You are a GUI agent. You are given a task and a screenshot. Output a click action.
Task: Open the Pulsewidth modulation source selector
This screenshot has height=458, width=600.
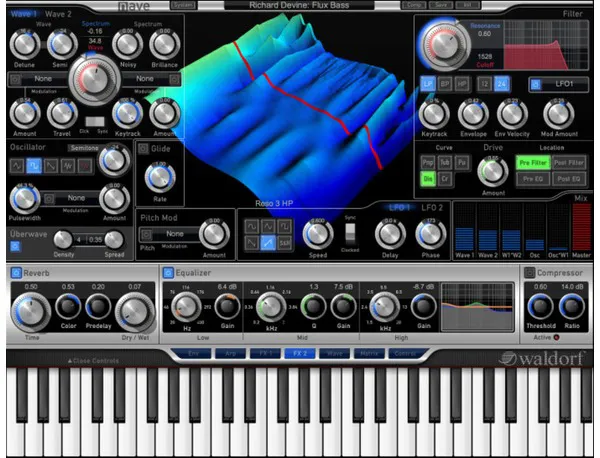point(71,198)
